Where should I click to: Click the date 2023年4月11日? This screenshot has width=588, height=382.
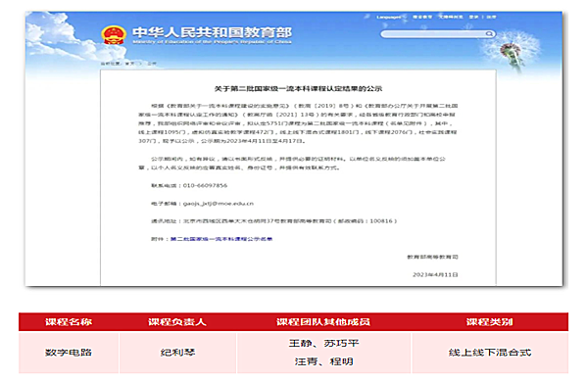(x=435, y=275)
